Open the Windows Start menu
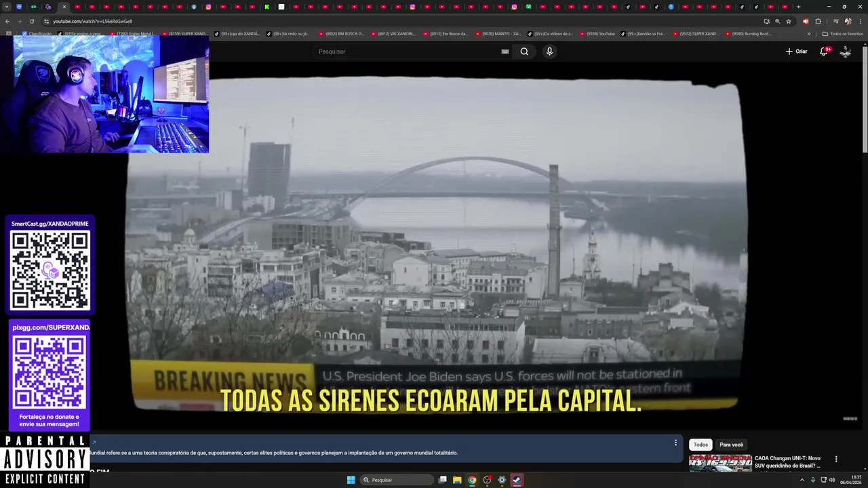Screen dimensions: 868x488 click(351, 480)
